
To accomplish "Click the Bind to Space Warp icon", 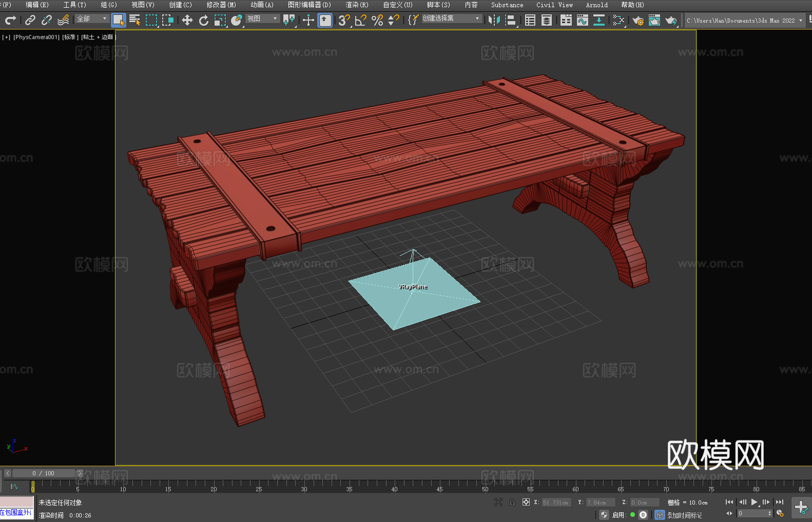I will [x=63, y=20].
